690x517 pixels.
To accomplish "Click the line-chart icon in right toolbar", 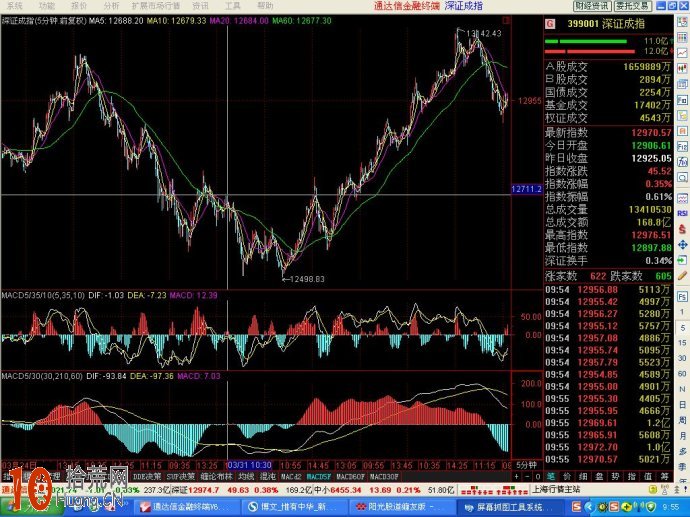I will [683, 53].
